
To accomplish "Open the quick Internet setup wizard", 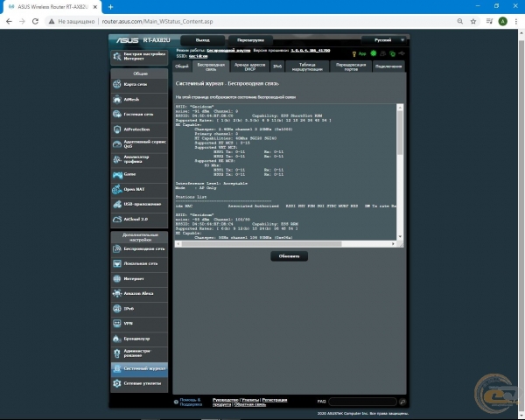I will (139, 57).
